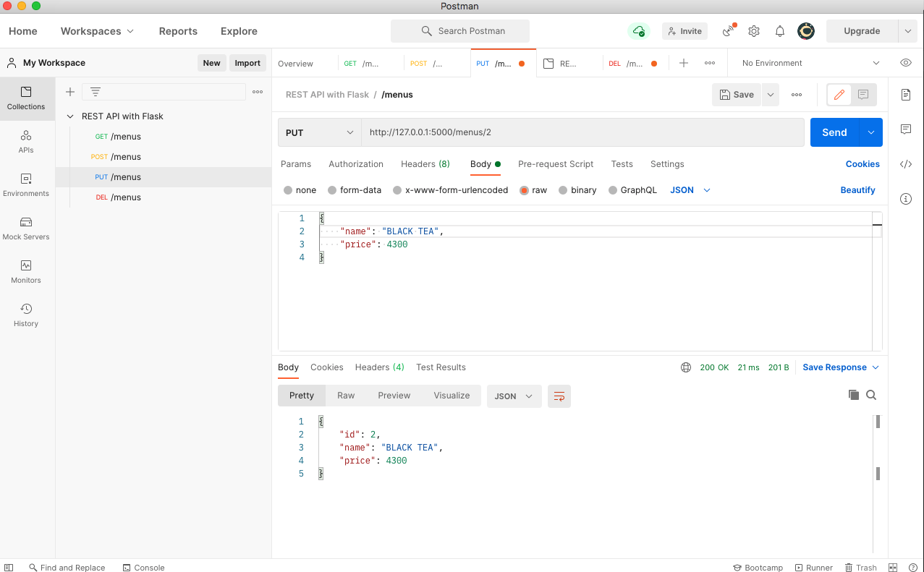
Task: Switch to the response Raw view tab
Action: click(x=346, y=396)
